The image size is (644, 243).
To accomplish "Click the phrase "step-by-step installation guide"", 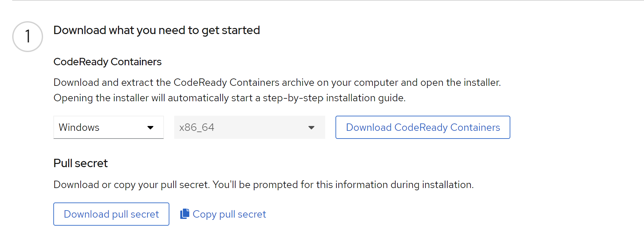I will tap(334, 98).
